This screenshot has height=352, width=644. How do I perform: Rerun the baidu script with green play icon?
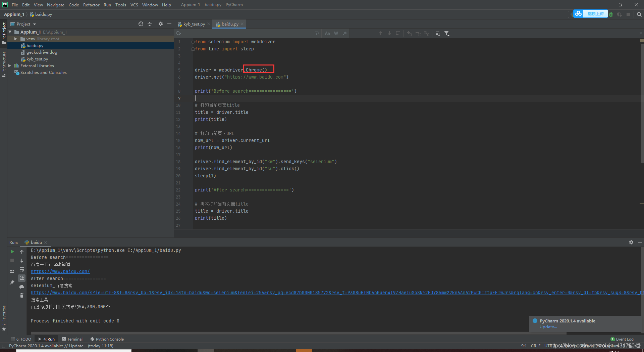(x=12, y=252)
